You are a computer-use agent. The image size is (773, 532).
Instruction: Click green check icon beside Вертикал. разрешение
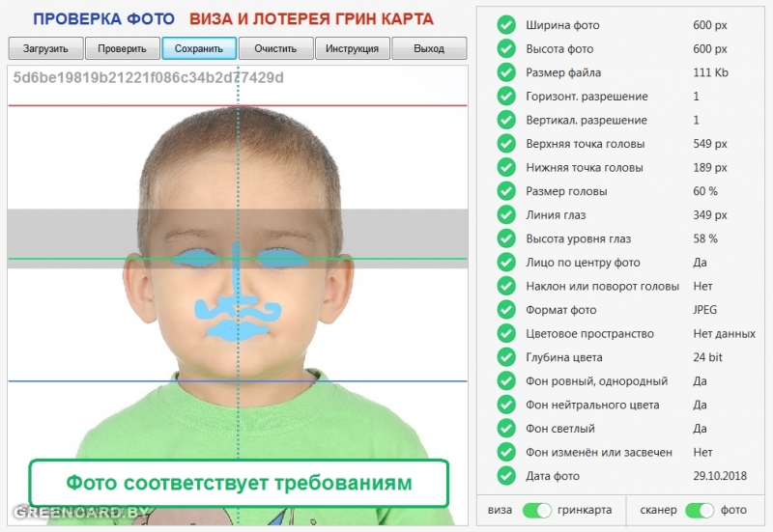[506, 119]
